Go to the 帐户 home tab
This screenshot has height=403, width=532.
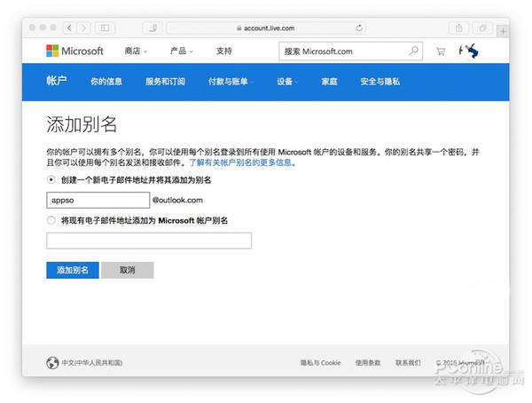(x=57, y=81)
